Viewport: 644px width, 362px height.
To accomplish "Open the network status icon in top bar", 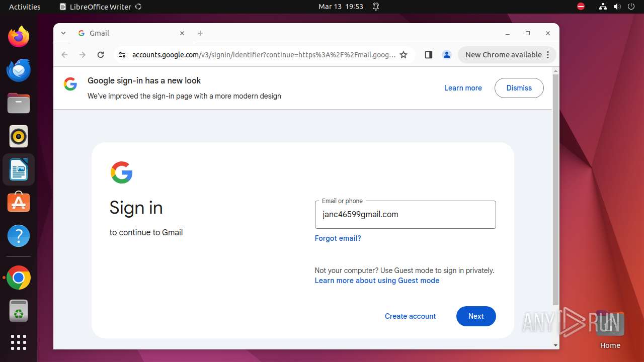I will pos(603,7).
